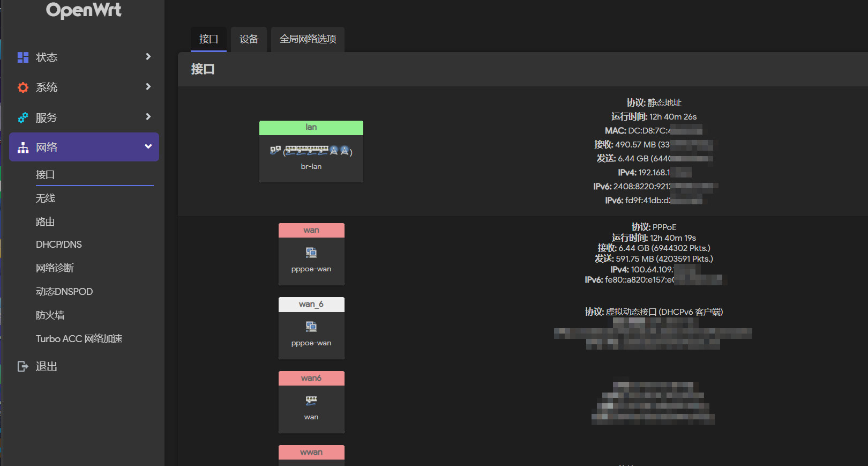Screen dimensions: 868x466
Task: Open the 全局网络选项 tab
Action: point(308,39)
